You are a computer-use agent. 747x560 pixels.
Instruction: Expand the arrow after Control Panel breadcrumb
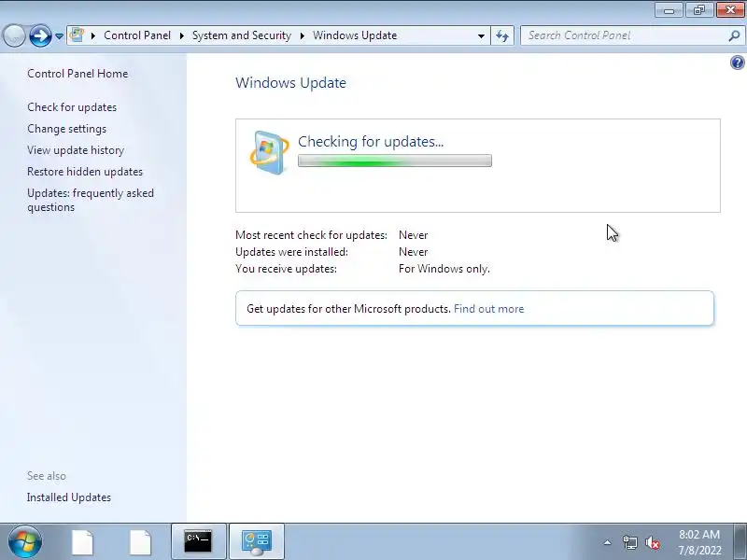tap(181, 35)
